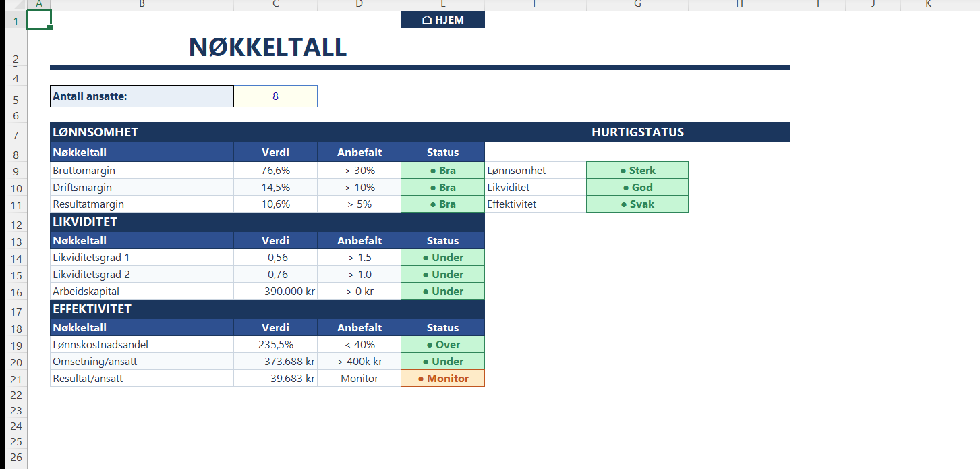Select the God status for Likviditet
This screenshot has height=469, width=980.
637,188
